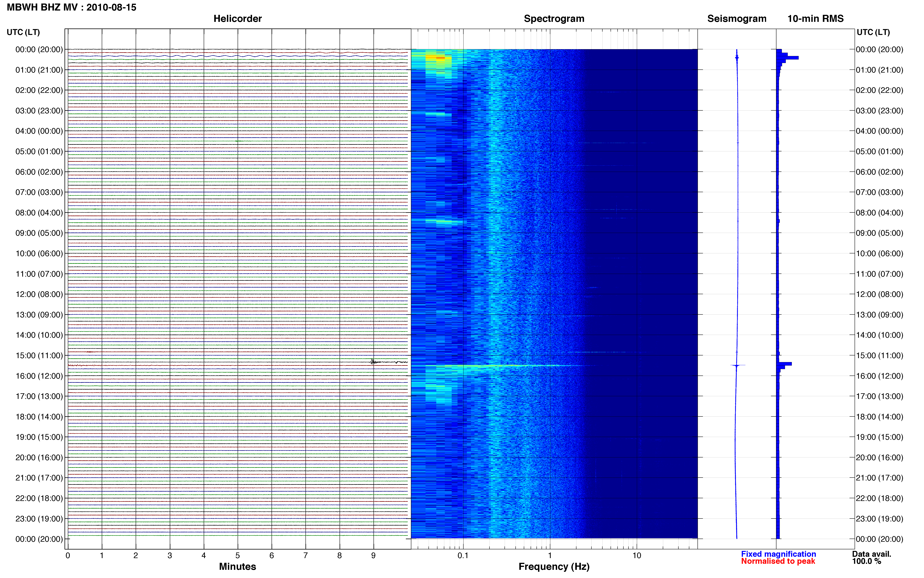Image resolution: width=924 pixels, height=578 pixels.
Task: Click the plot title 'MBWH BHZ MV : 2010-08-15'
Action: coord(71,7)
